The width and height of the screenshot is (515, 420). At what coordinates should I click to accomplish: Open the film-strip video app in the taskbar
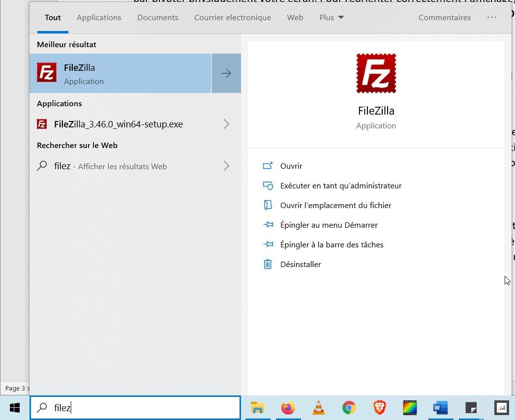(x=410, y=408)
